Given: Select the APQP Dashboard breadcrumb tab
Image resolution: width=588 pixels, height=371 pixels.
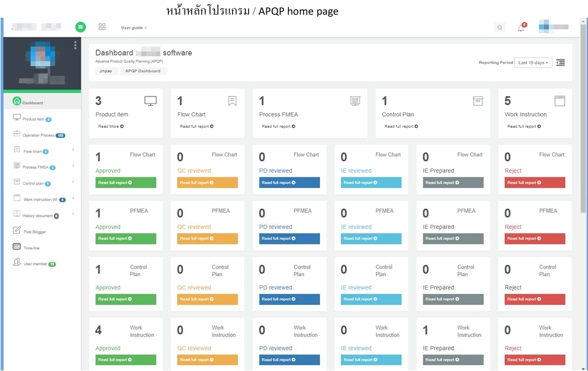Looking at the screenshot, I should [x=143, y=71].
